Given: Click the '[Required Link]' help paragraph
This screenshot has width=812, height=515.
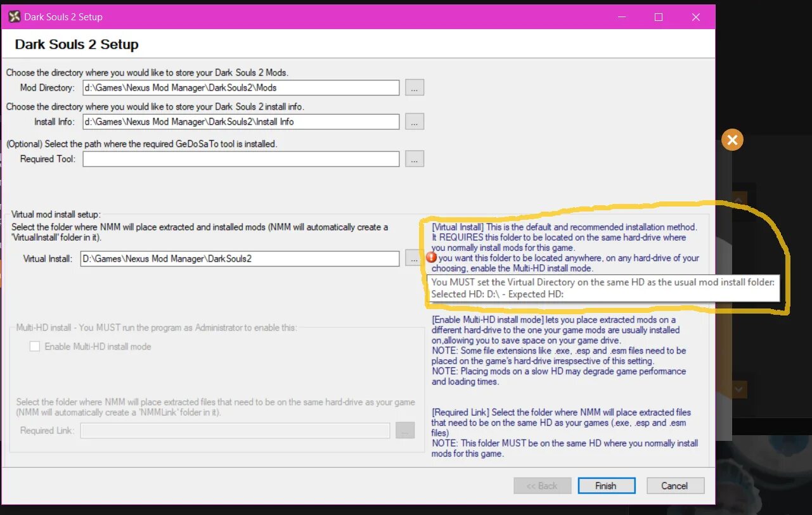Looking at the screenshot, I should [x=565, y=433].
